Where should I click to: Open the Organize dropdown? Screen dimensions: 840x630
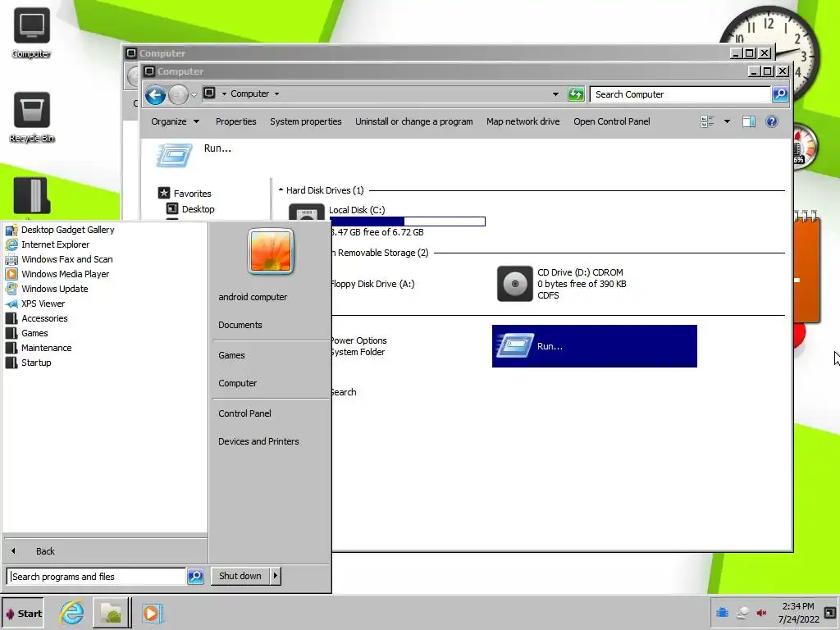click(176, 121)
